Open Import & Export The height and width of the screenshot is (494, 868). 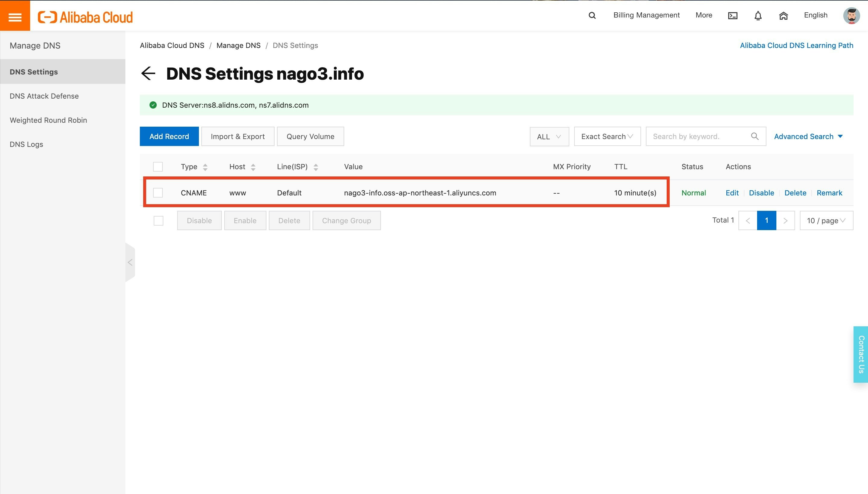[x=238, y=136]
